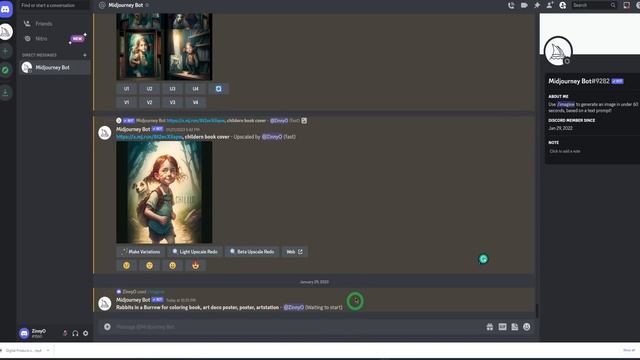This screenshot has width=640, height=360.
Task: Open the Discord home button
Action: 6,9
